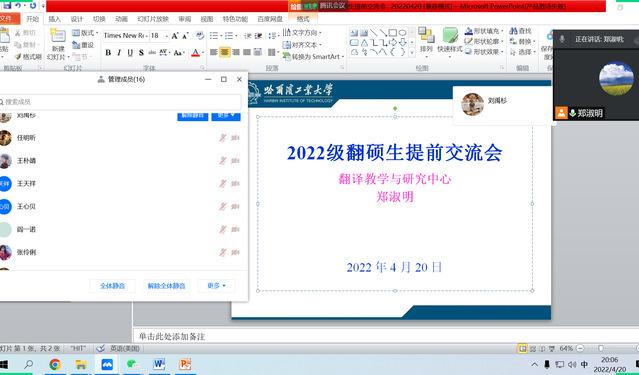Toggle camera icon for 王天祥
Viewport: 639px width, 375px height.
tap(235, 184)
